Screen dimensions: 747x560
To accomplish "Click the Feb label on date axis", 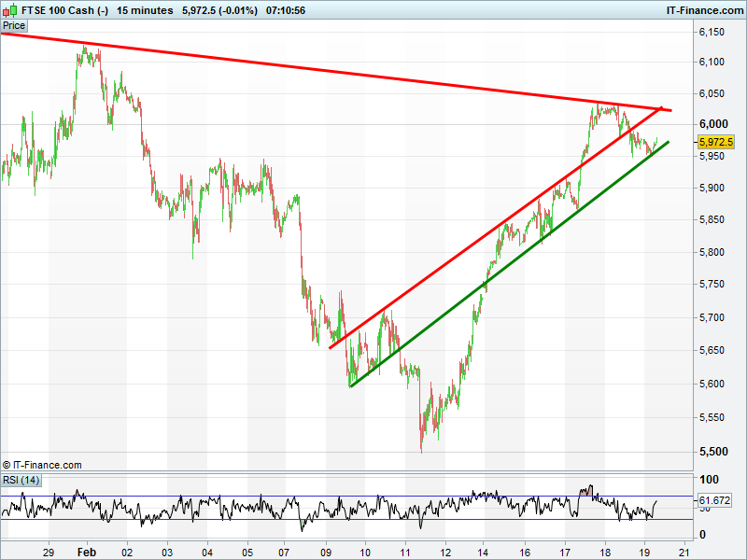I will click(86, 552).
